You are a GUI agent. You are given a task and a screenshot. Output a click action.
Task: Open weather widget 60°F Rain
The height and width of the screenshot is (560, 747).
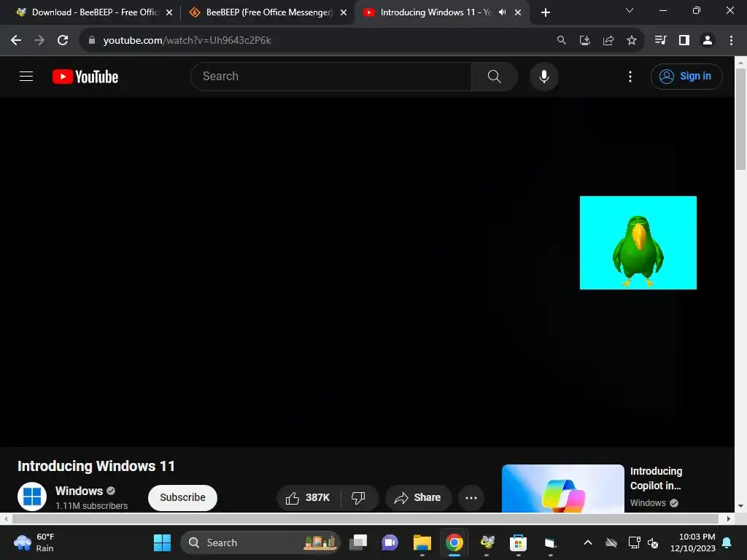[34, 542]
